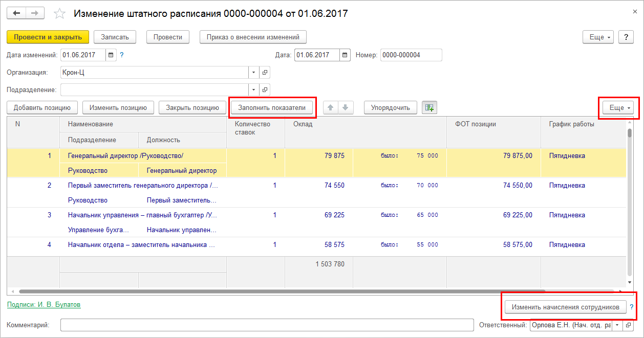
Task: Open Приказ о внесении изменений
Action: coord(253,37)
